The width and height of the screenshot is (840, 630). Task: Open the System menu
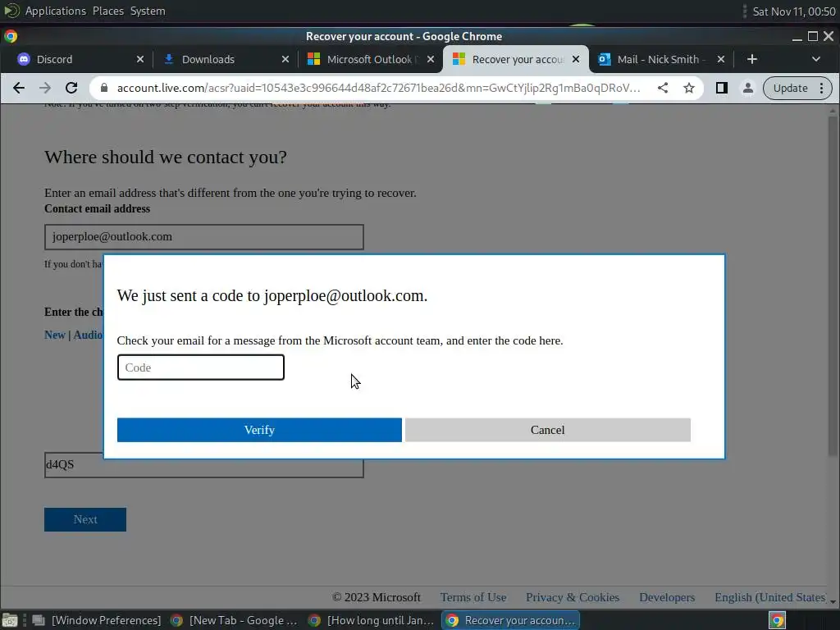click(148, 11)
